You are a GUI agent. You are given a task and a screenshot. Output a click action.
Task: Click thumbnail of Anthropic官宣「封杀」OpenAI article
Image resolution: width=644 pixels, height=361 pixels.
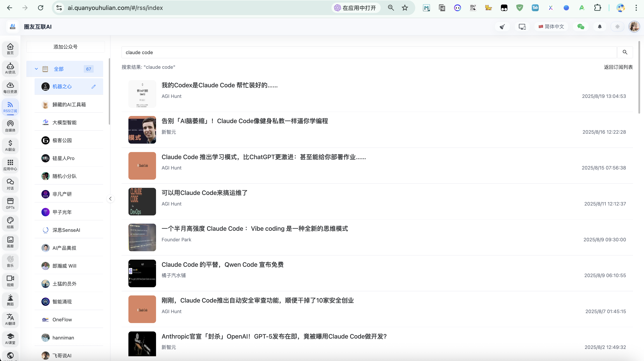pyautogui.click(x=142, y=344)
